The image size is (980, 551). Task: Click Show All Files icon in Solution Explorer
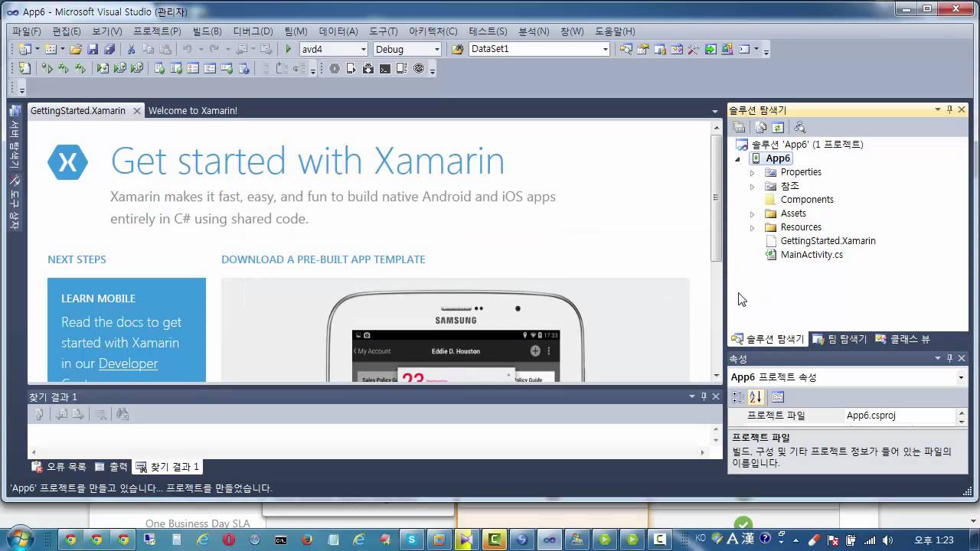click(x=761, y=128)
